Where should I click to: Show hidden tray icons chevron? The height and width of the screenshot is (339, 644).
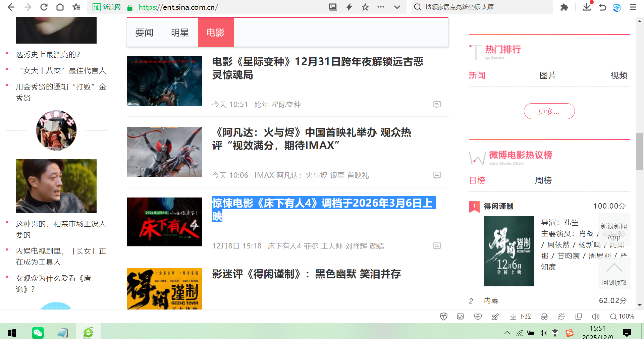coord(507,333)
